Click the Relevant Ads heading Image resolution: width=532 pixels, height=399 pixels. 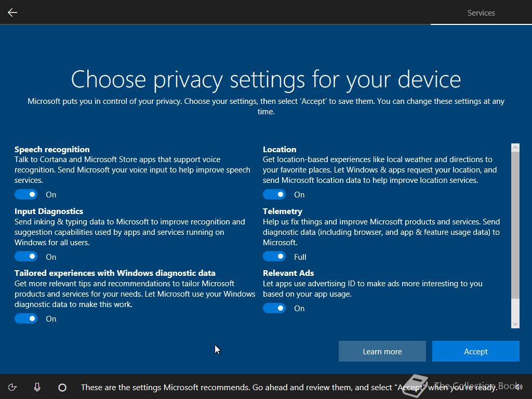pyautogui.click(x=288, y=273)
